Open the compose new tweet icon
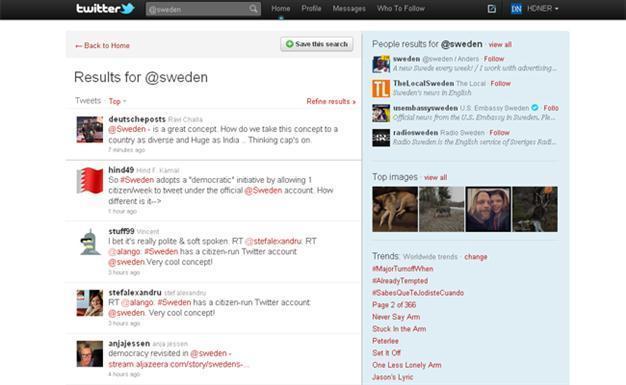Image resolution: width=626 pixels, height=385 pixels. pos(491,8)
